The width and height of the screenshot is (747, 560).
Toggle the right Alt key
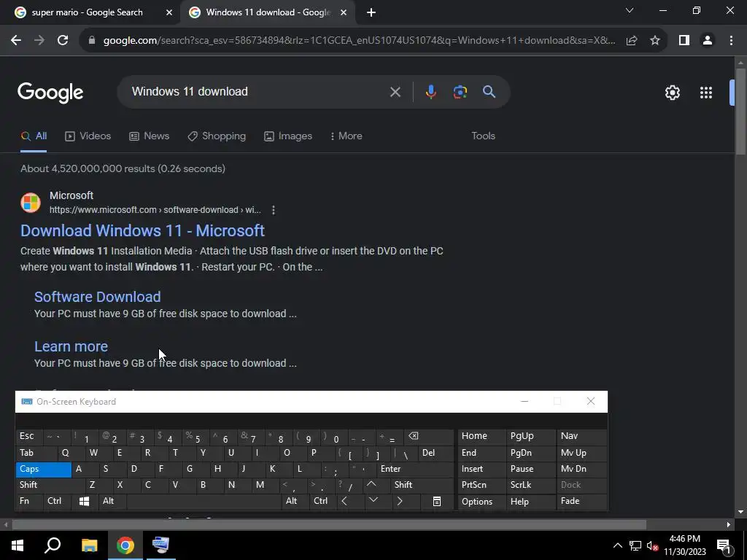[x=295, y=502]
